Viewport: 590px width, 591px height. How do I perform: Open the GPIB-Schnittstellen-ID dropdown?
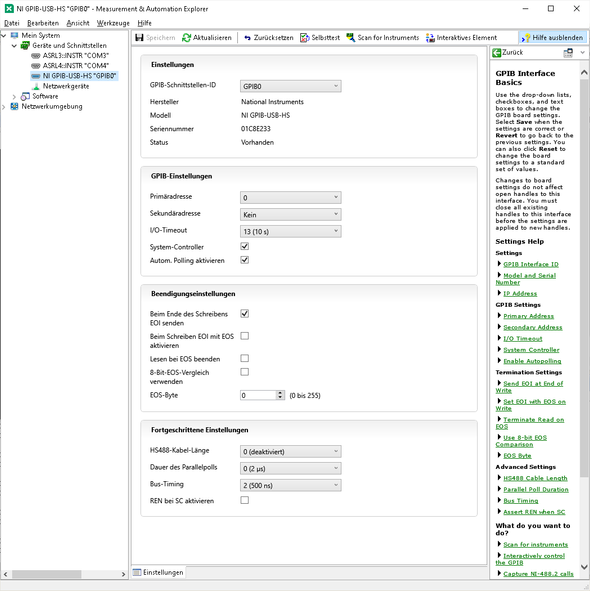[291, 86]
